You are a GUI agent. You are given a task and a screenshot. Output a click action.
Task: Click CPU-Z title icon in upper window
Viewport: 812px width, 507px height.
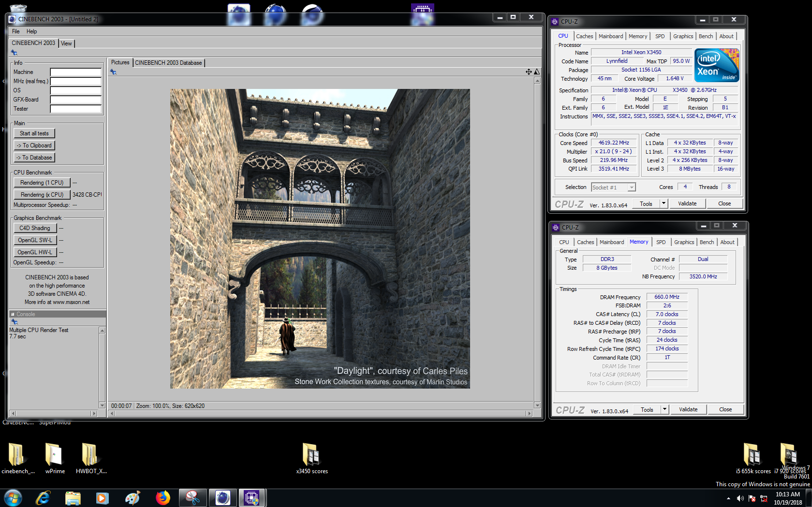(555, 22)
